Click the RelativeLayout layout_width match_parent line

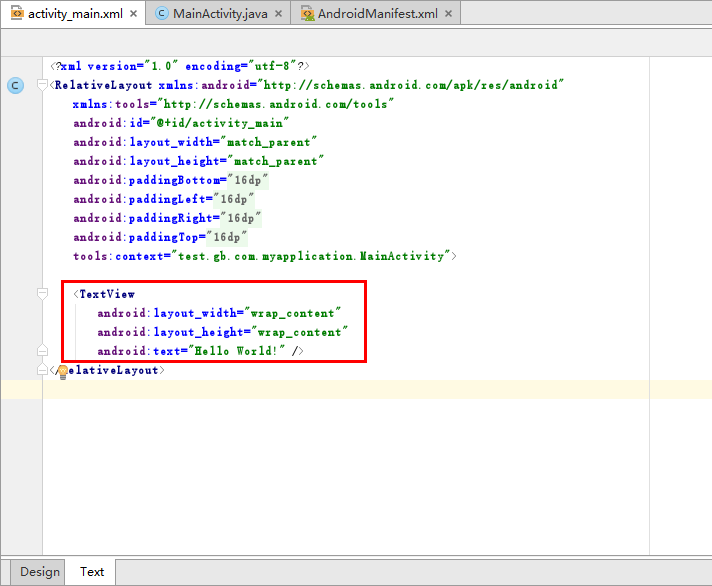tap(195, 143)
